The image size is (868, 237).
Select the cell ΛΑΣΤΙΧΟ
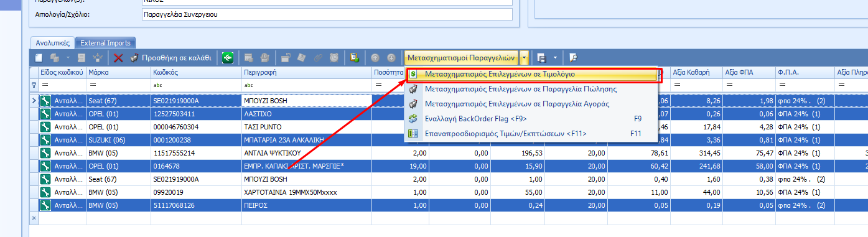pyautogui.click(x=306, y=114)
